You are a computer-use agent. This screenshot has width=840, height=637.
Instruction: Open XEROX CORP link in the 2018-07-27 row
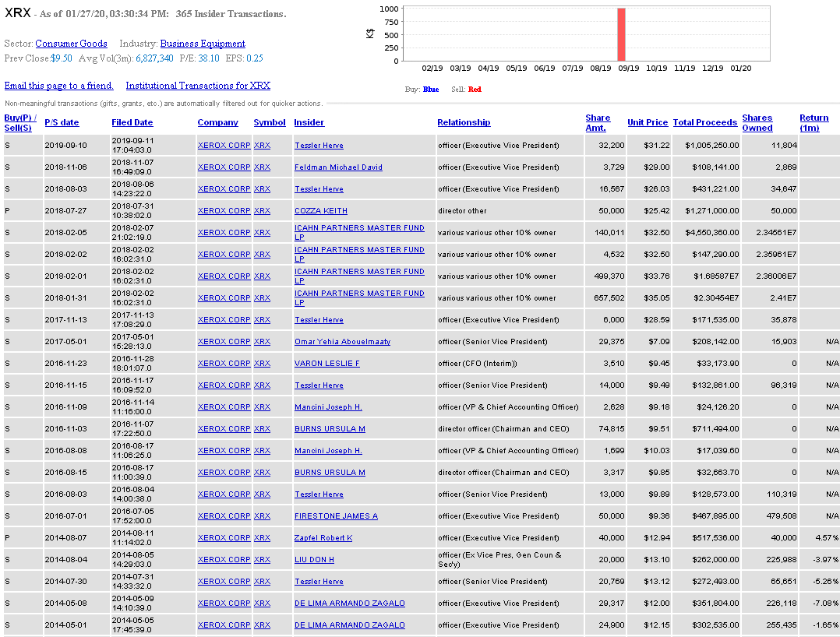pos(224,211)
